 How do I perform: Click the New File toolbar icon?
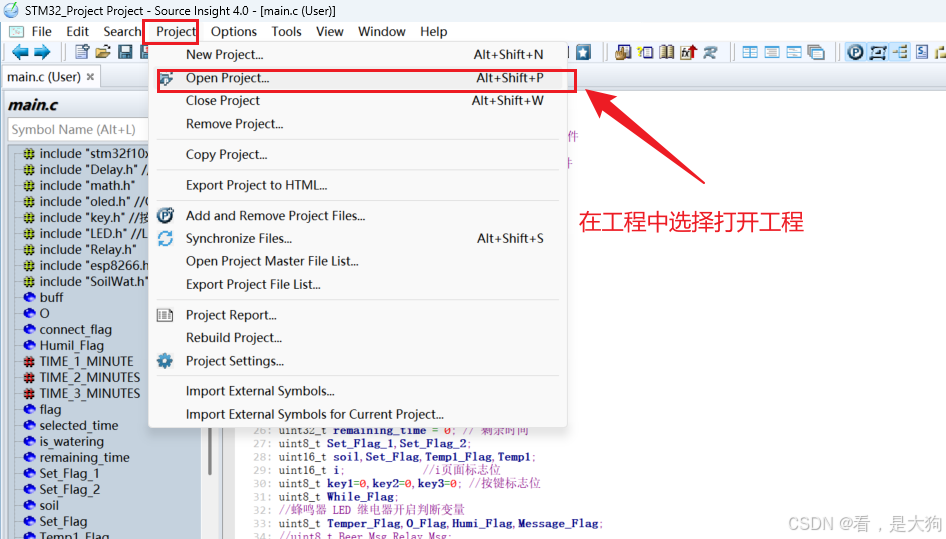click(x=81, y=53)
